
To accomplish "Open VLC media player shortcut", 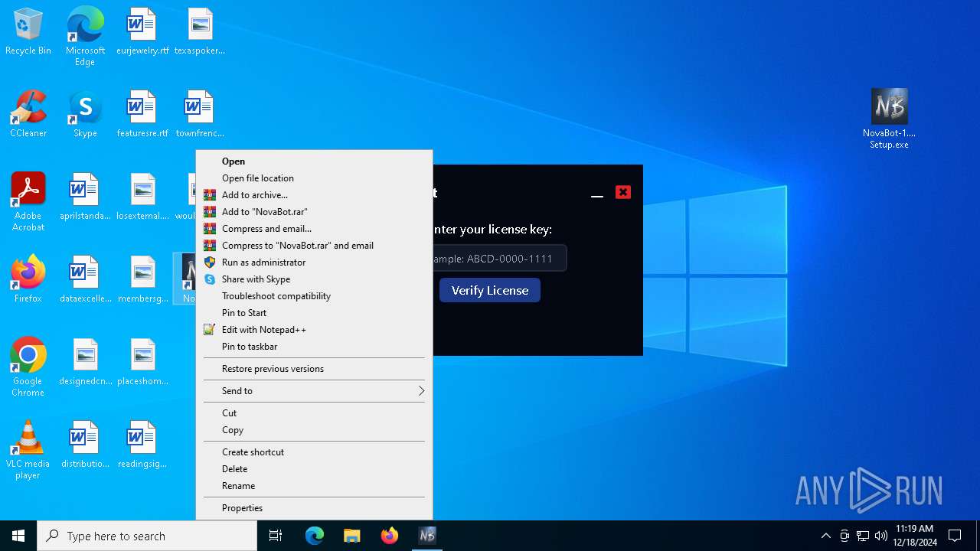I will click(28, 450).
